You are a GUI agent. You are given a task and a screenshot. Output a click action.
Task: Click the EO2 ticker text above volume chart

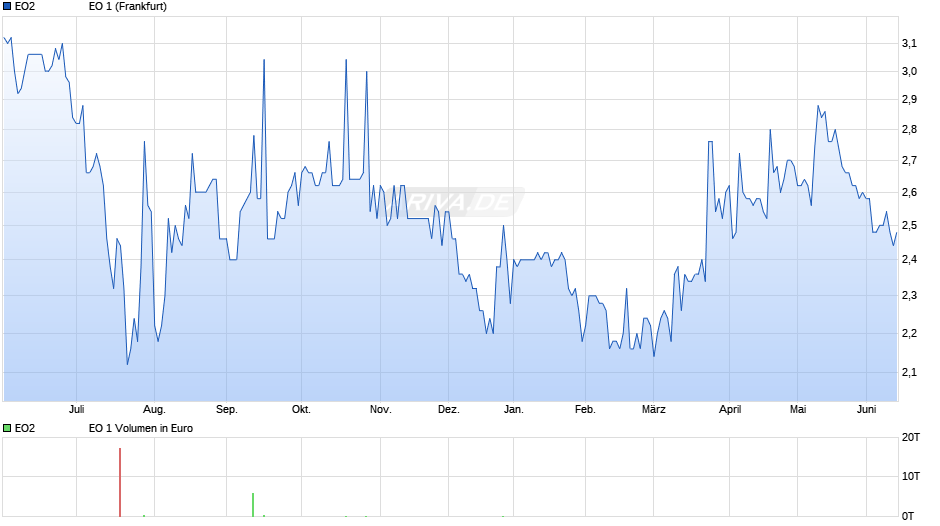[25, 428]
